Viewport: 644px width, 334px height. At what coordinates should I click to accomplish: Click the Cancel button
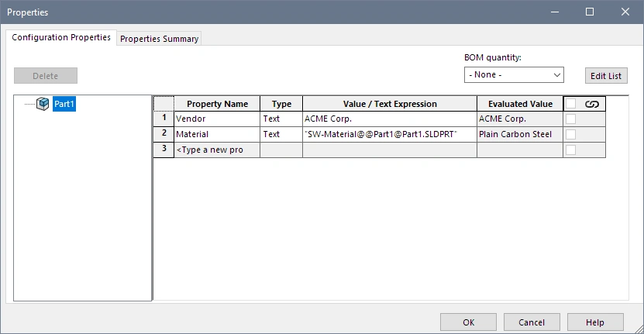coord(532,322)
